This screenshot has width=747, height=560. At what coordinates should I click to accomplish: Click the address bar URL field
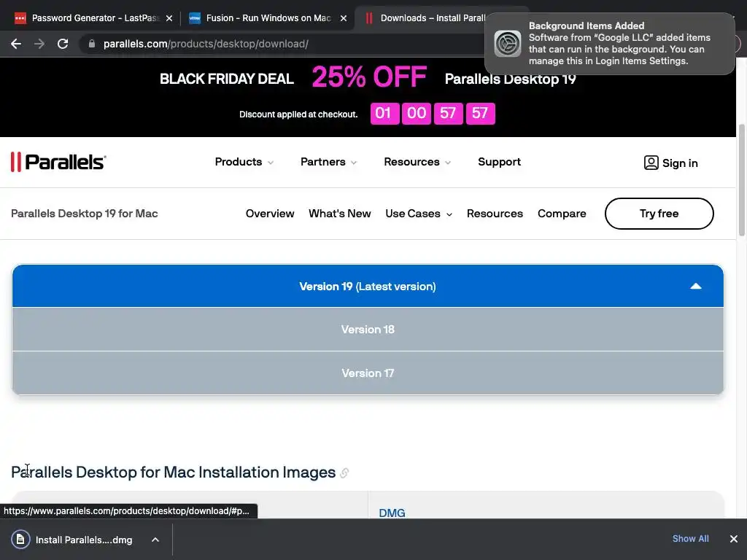[206, 44]
